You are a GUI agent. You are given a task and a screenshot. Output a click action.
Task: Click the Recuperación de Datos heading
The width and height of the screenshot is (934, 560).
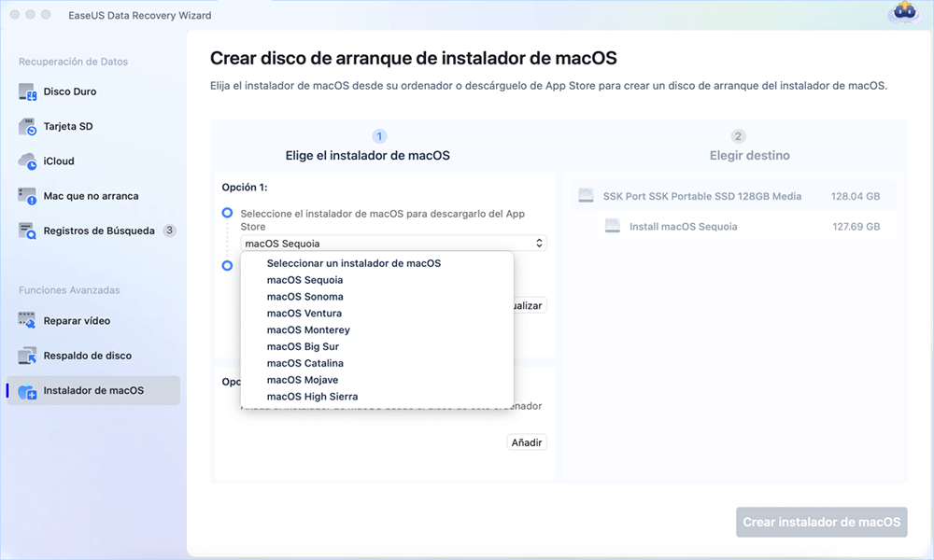[73, 62]
